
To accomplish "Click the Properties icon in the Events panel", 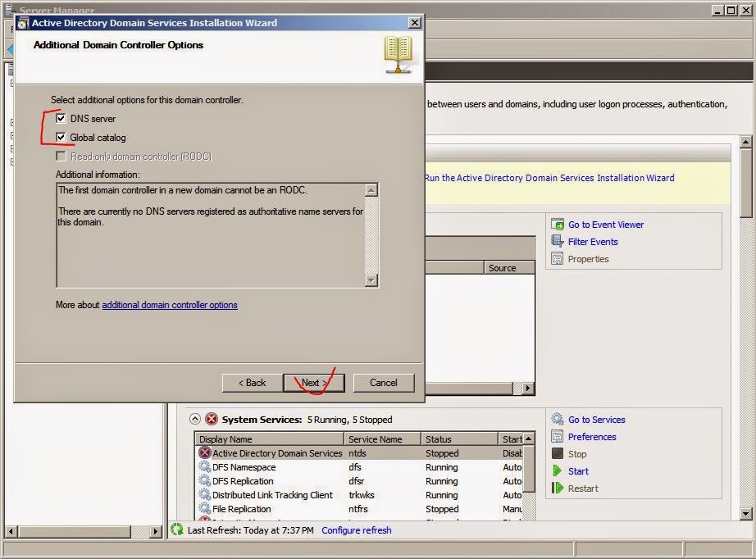I will pos(558,258).
